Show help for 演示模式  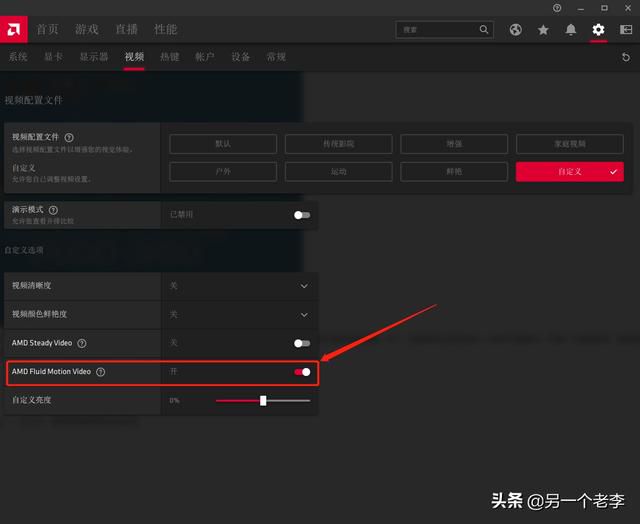tap(53, 210)
